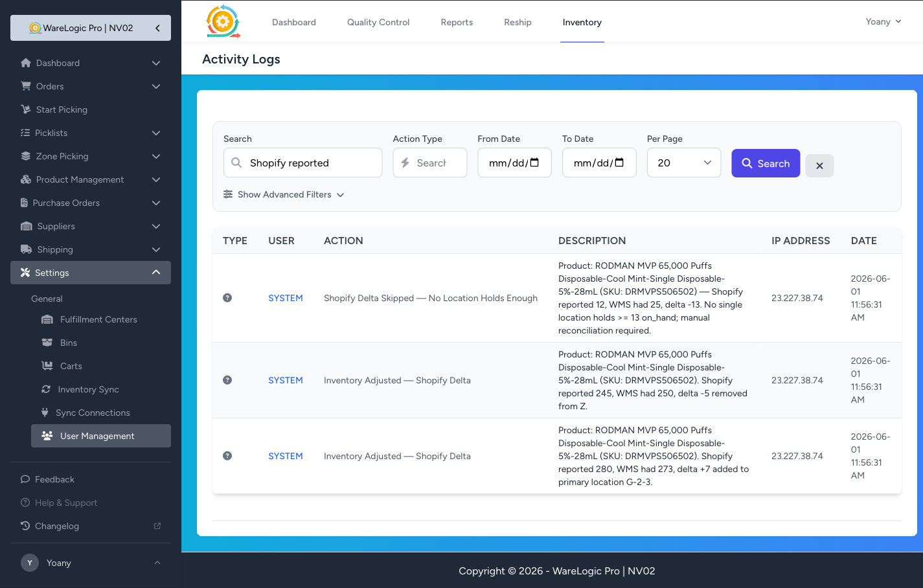923x588 pixels.
Task: Collapse sidebar with the left chevron icon
Action: (x=157, y=28)
